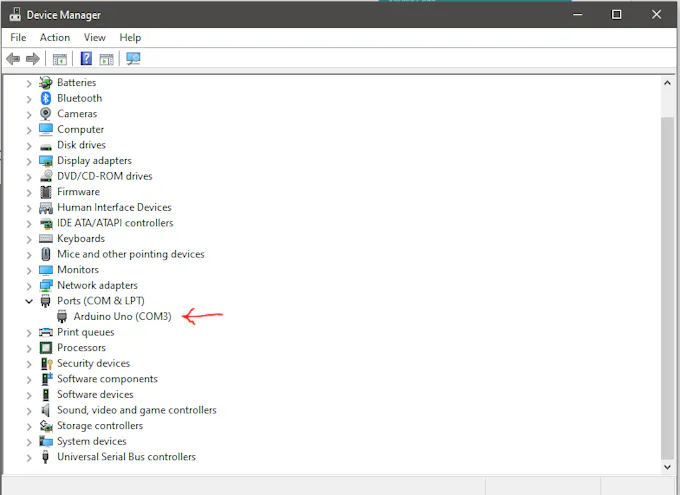Click the Sound, video and game controllers icon

(46, 410)
